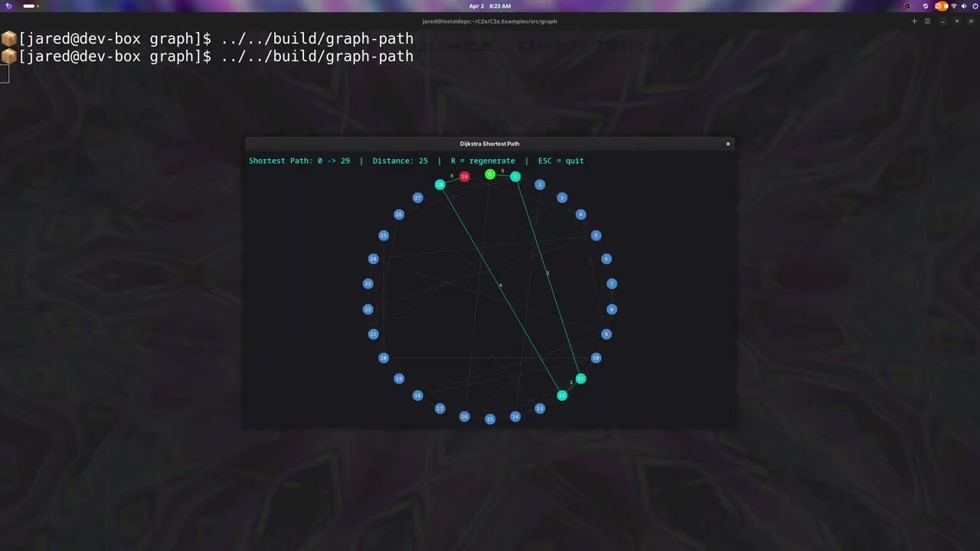Click the Dijkstra Shortest Path title bar
This screenshot has height=551, width=980.
(490, 144)
